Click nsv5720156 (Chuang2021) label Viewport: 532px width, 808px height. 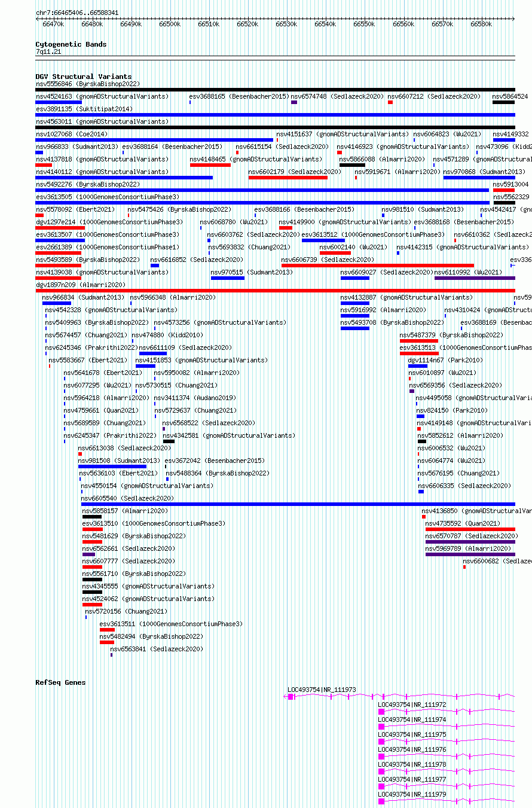point(126,611)
